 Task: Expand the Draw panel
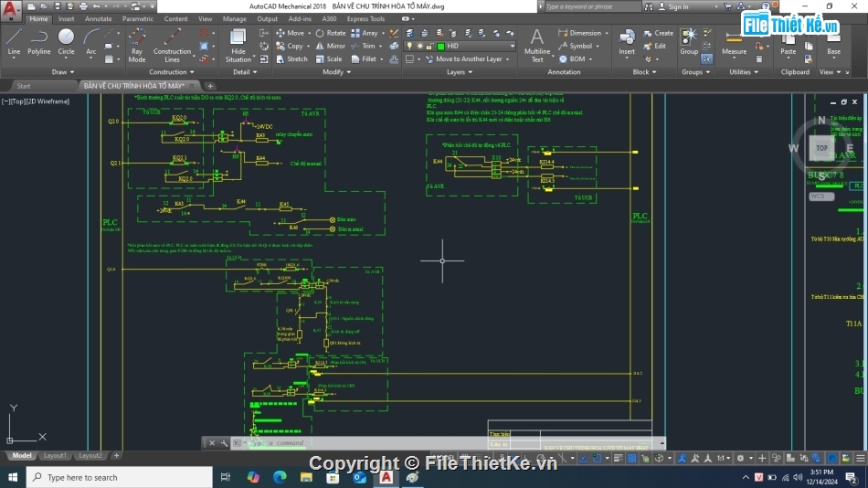[62, 72]
